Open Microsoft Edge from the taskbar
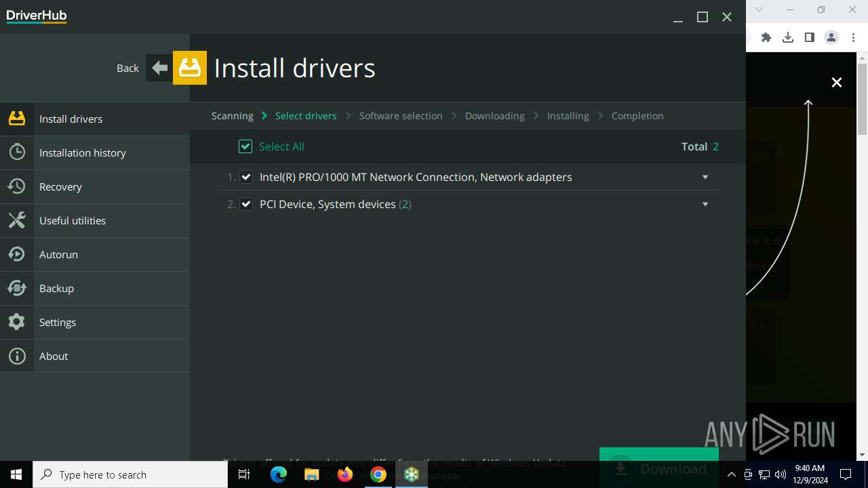 tap(279, 474)
